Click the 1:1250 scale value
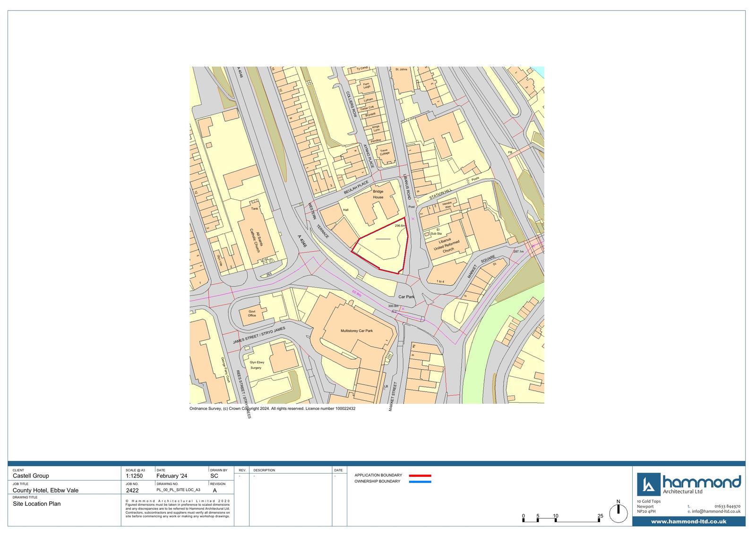756x534 pixels. [x=134, y=476]
